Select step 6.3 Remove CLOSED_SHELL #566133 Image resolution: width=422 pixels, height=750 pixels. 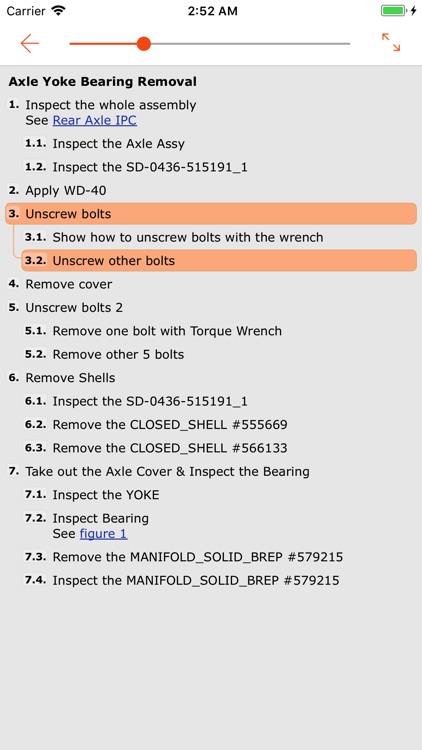219,448
